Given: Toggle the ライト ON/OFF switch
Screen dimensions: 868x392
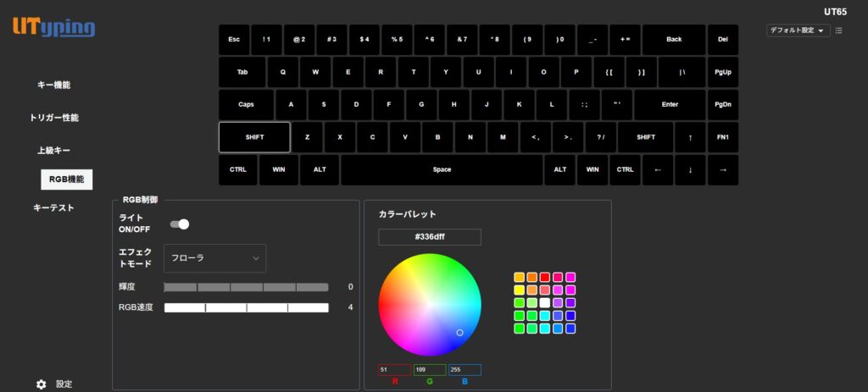Looking at the screenshot, I should [x=180, y=224].
